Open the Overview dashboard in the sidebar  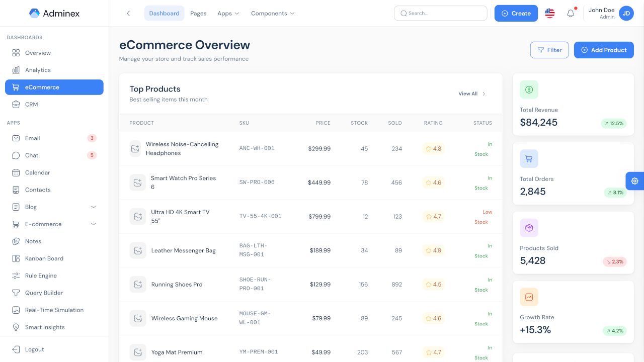(x=54, y=53)
